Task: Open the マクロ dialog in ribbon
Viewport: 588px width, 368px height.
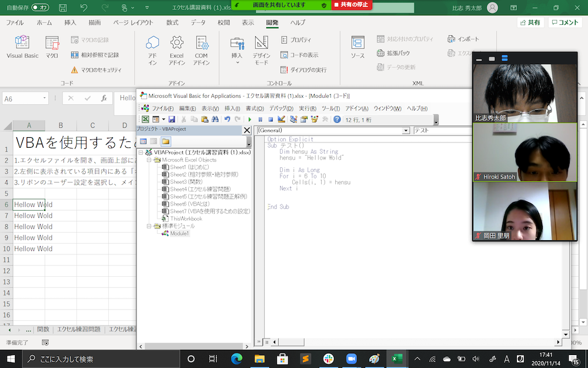Action: [52, 47]
